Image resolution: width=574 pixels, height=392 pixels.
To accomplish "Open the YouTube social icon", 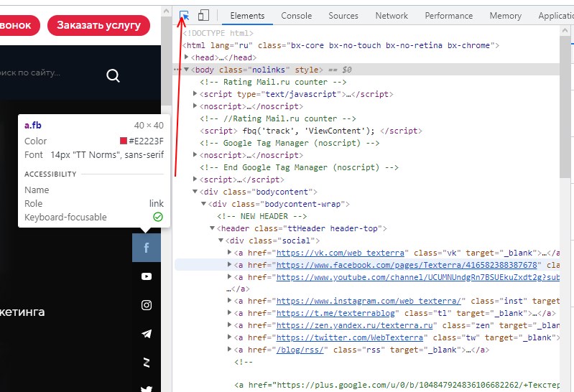I will tap(147, 276).
